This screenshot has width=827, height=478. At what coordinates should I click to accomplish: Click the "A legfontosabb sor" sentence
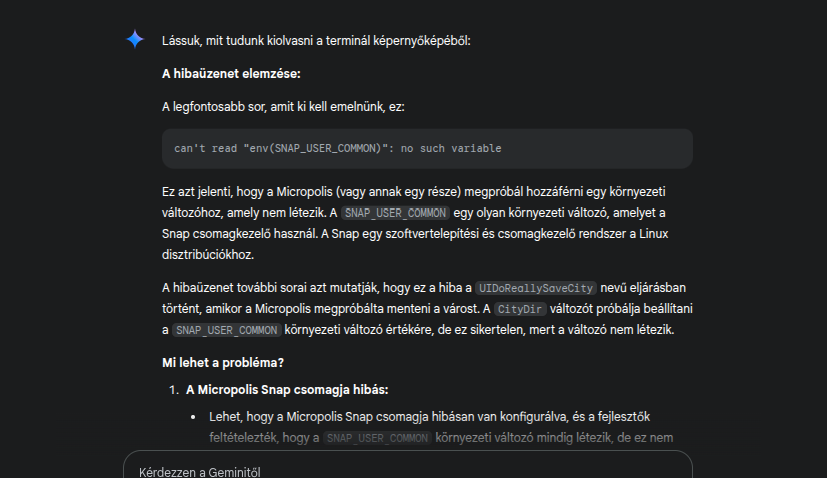coord(283,106)
